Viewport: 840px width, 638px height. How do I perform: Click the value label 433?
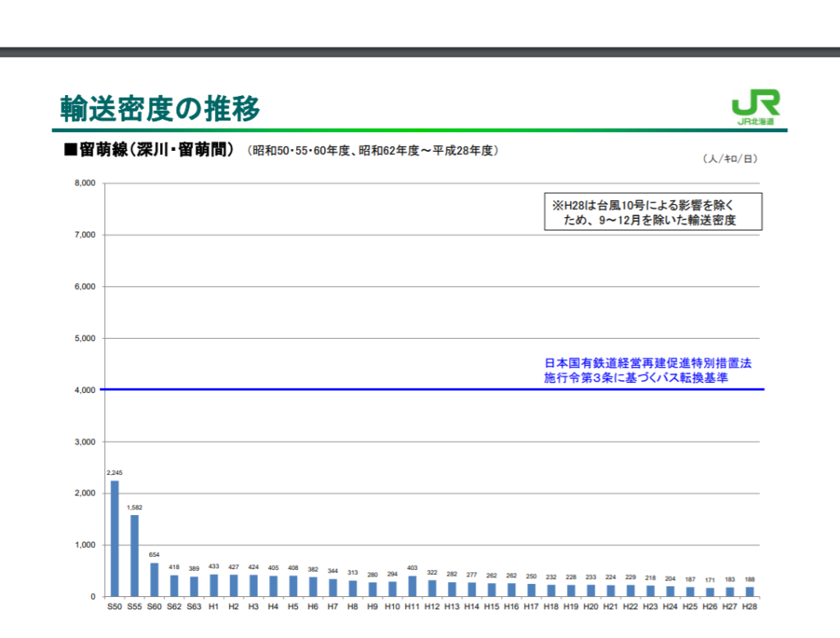(214, 566)
